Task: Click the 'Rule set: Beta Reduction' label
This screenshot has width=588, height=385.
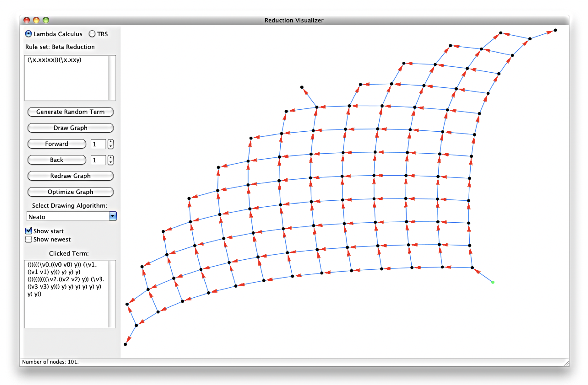Action: [60, 47]
